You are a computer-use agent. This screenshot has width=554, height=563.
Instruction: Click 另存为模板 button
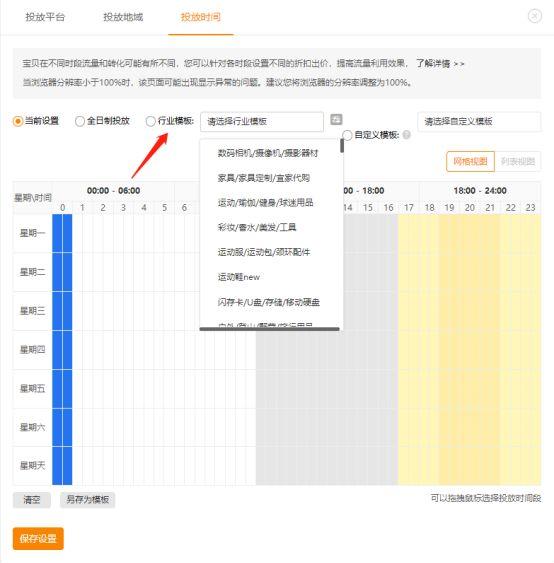(x=87, y=499)
